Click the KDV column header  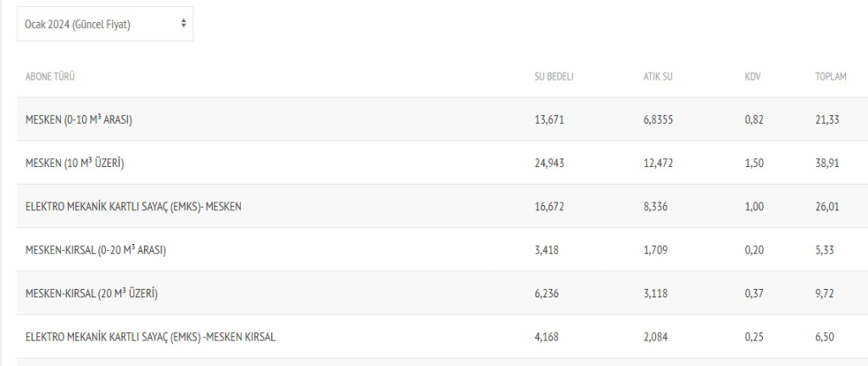click(752, 77)
